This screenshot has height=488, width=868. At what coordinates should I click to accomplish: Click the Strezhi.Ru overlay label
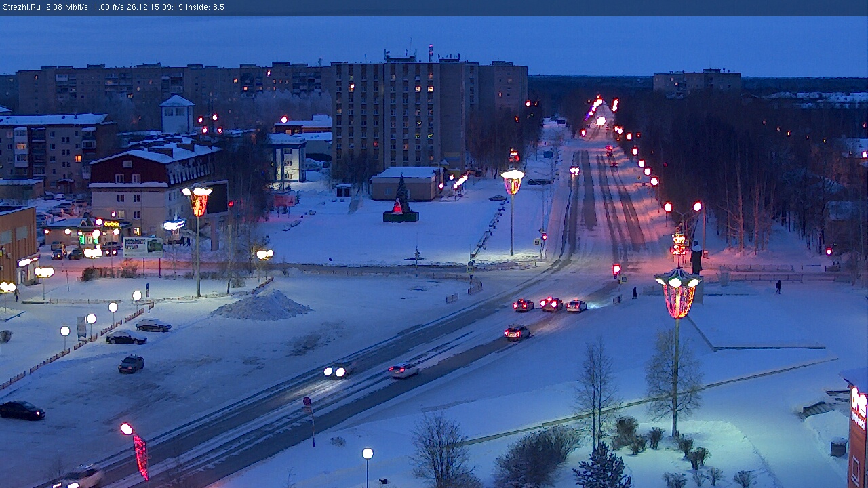(x=22, y=7)
